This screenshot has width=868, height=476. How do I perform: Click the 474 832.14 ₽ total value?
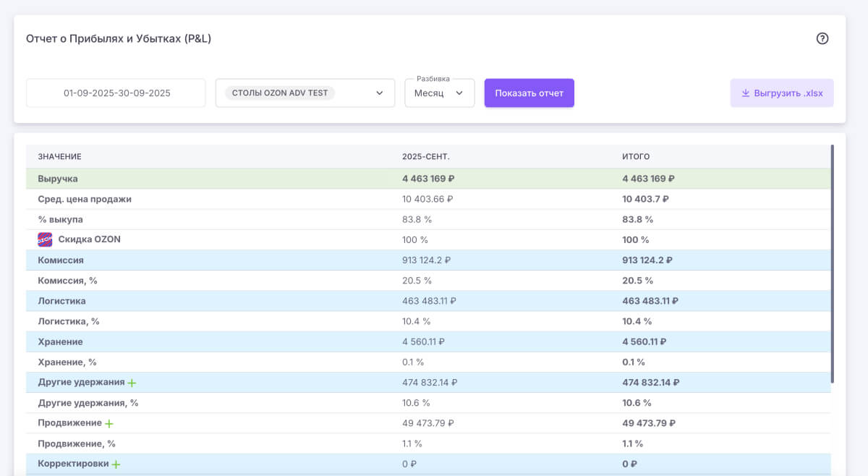coord(651,383)
